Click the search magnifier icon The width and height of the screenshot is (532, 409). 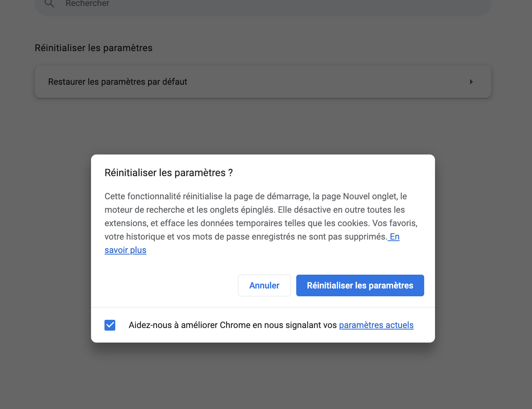tap(49, 4)
